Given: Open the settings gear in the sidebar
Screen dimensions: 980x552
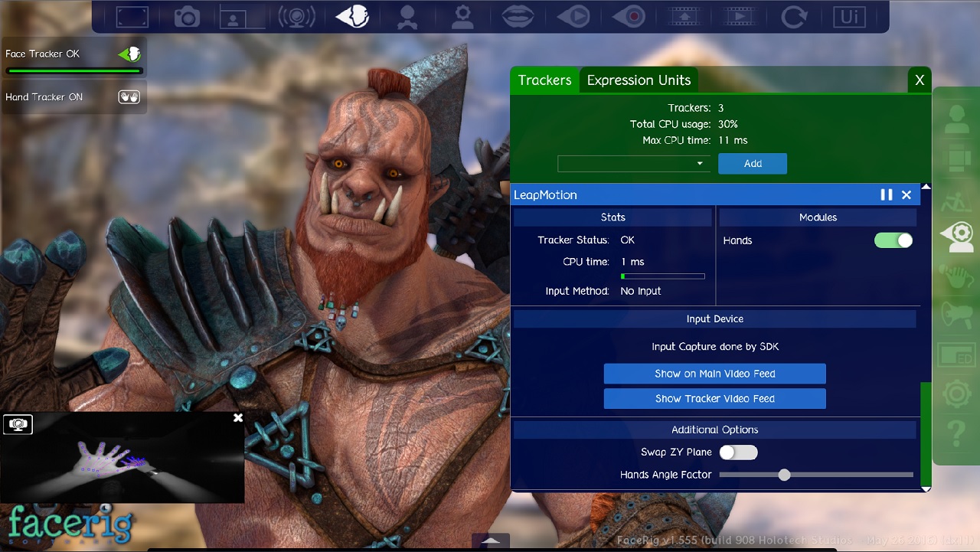Looking at the screenshot, I should [956, 393].
